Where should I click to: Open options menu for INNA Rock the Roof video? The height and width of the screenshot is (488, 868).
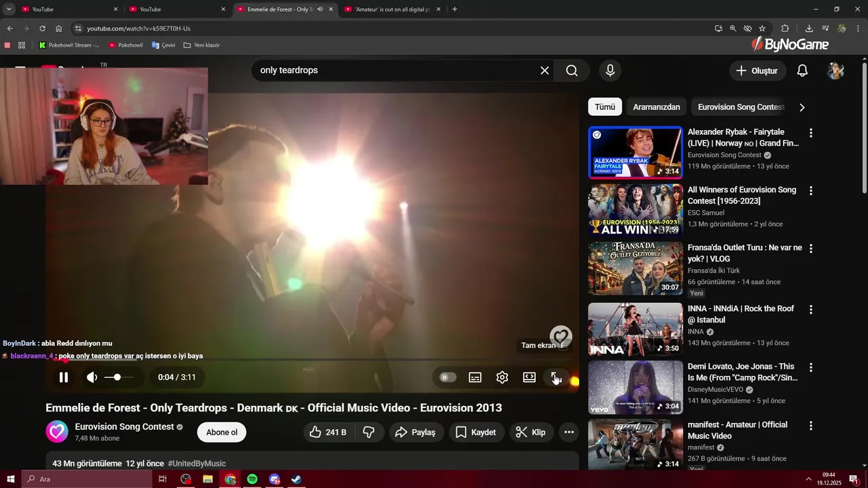point(810,310)
